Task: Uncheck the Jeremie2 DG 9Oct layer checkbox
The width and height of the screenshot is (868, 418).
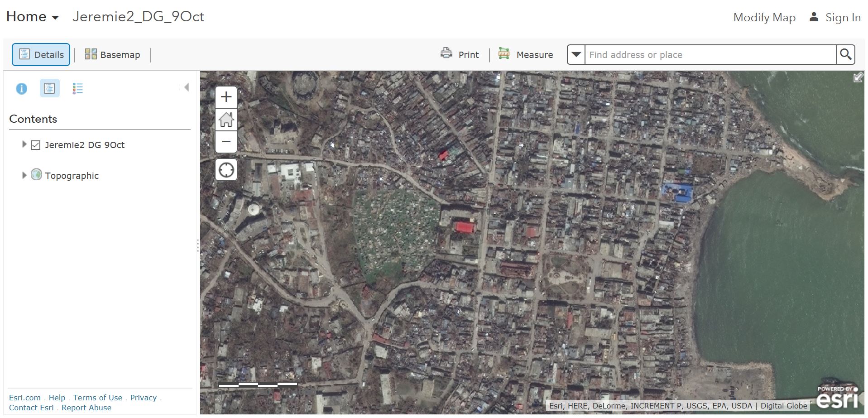Action: tap(36, 145)
